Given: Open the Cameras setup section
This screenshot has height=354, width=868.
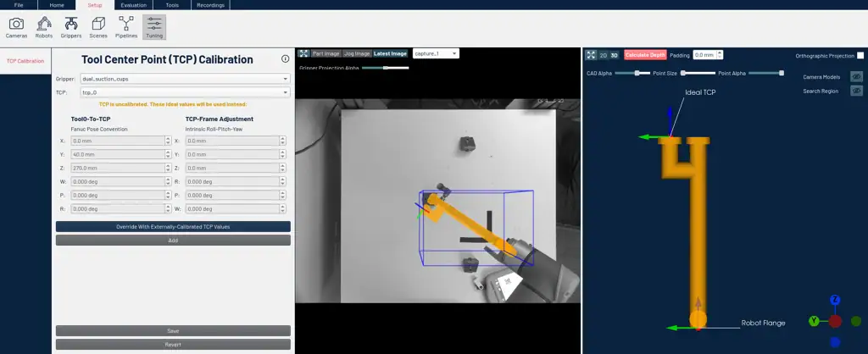Looking at the screenshot, I should coord(16,27).
